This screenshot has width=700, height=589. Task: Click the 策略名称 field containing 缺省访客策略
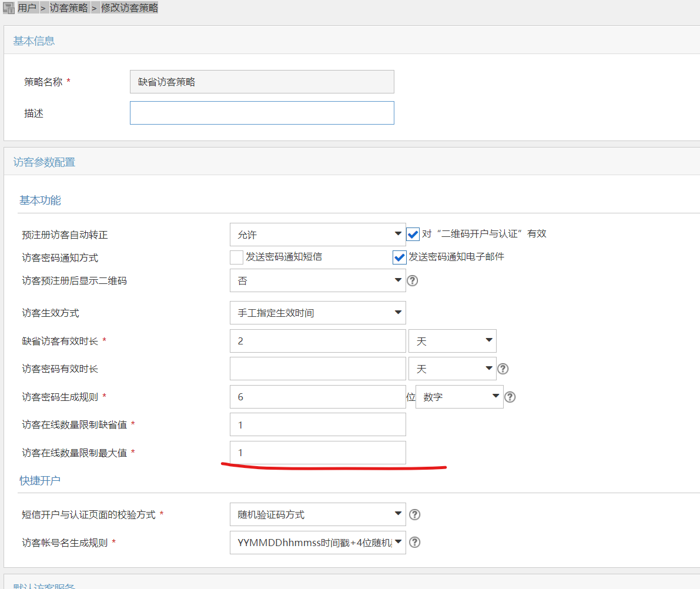(262, 82)
